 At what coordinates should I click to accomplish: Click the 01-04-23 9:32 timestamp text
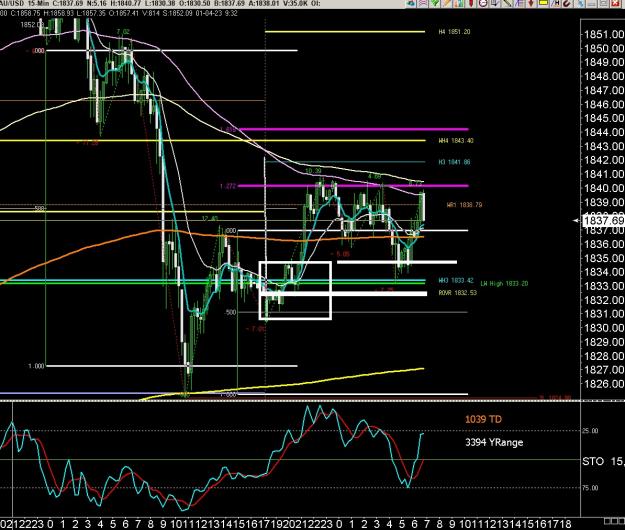point(215,13)
